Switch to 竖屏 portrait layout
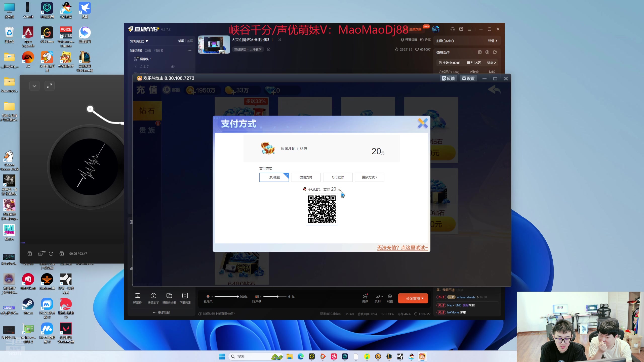This screenshot has height=362, width=644. point(190,41)
